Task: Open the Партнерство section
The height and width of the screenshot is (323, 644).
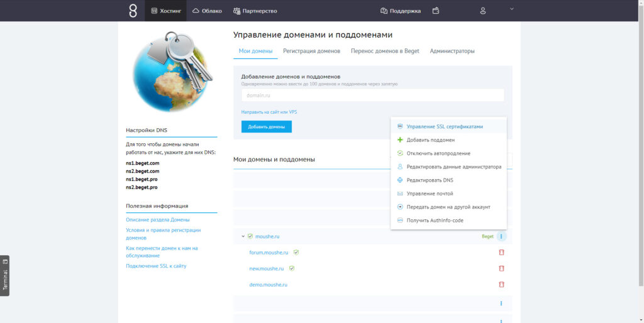Action: (x=255, y=11)
